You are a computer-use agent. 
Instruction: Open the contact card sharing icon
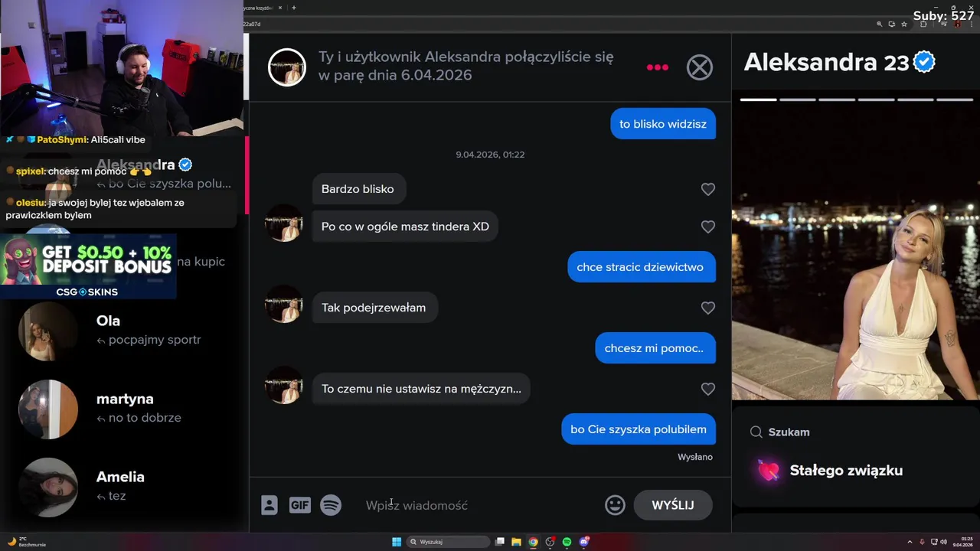(269, 505)
